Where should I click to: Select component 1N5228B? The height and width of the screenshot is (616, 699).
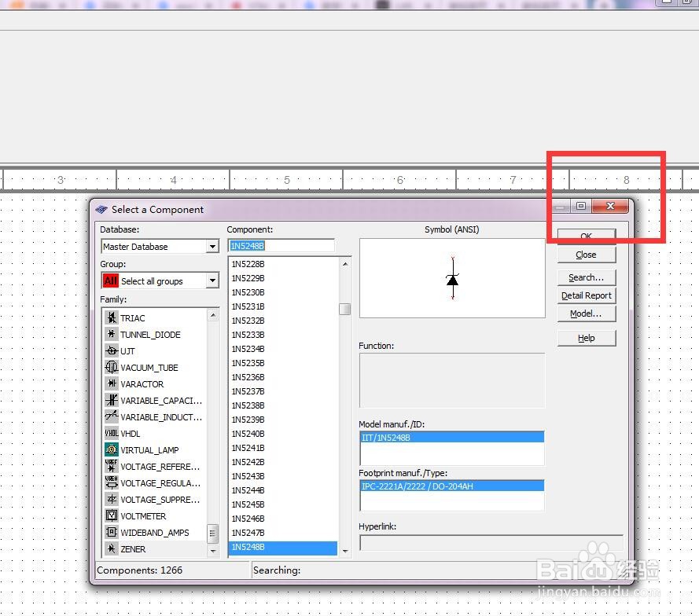click(x=248, y=264)
